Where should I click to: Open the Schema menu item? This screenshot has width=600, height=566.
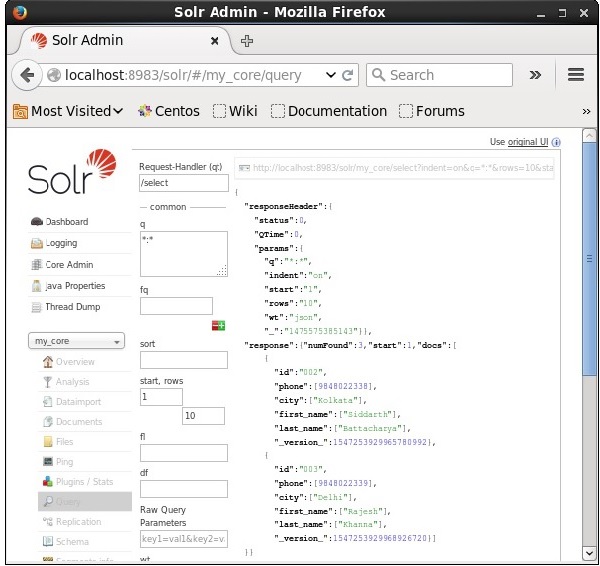click(72, 541)
